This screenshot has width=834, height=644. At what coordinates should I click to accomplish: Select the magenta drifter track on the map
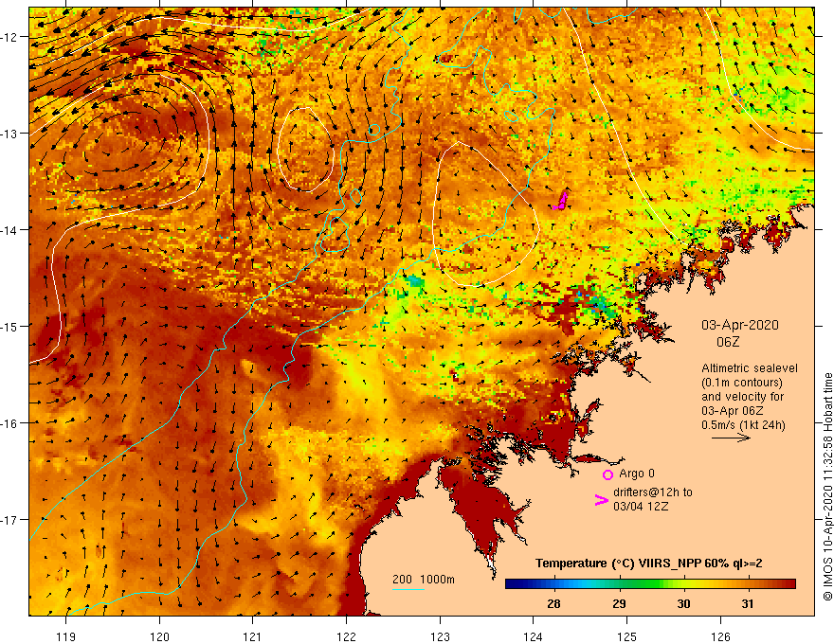point(560,201)
